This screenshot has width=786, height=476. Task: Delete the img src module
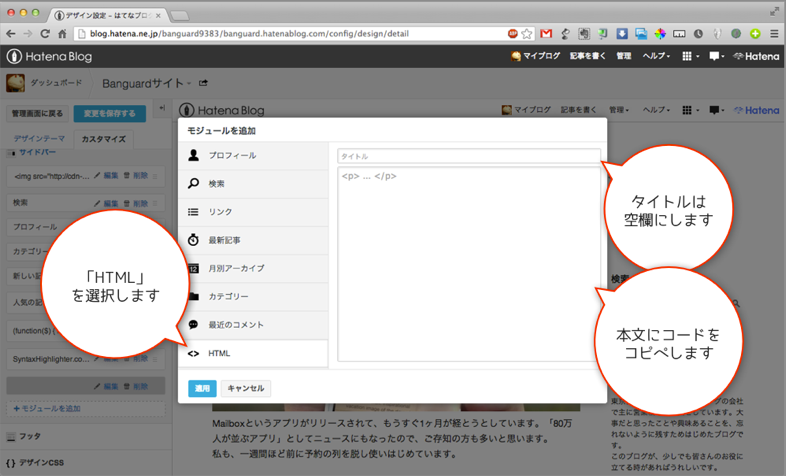136,175
